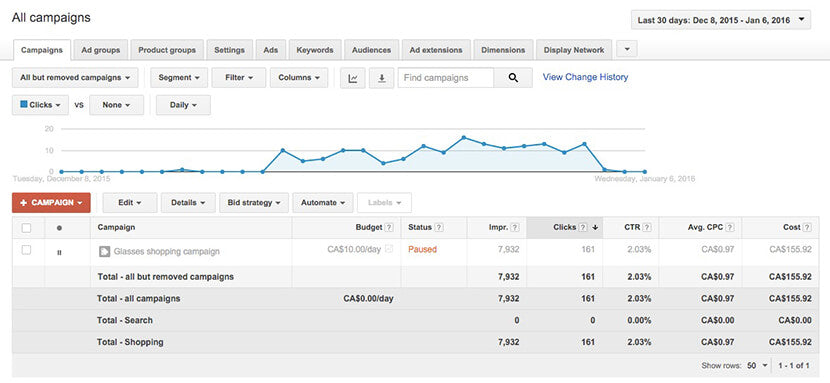The height and width of the screenshot is (383, 830).
Task: Switch to the Ads tab
Action: click(270, 50)
